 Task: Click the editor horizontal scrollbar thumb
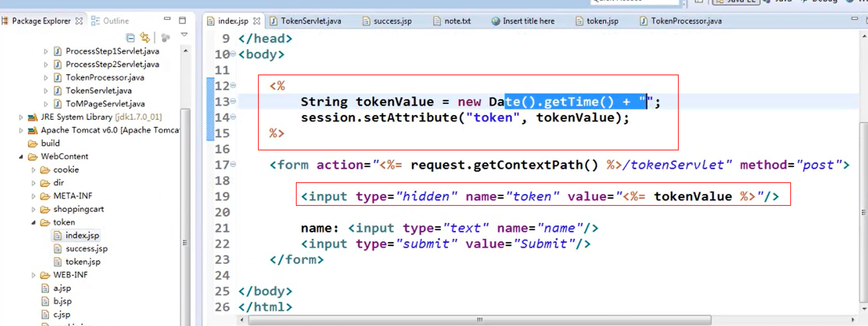480,320
